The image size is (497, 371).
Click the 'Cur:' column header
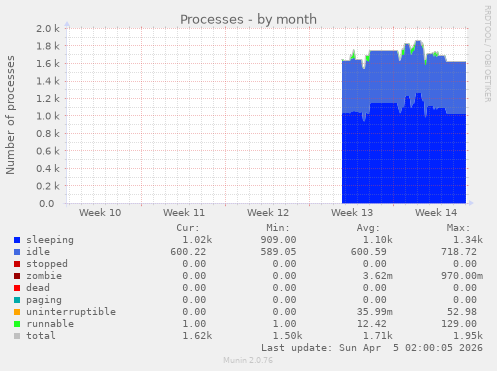pos(188,228)
